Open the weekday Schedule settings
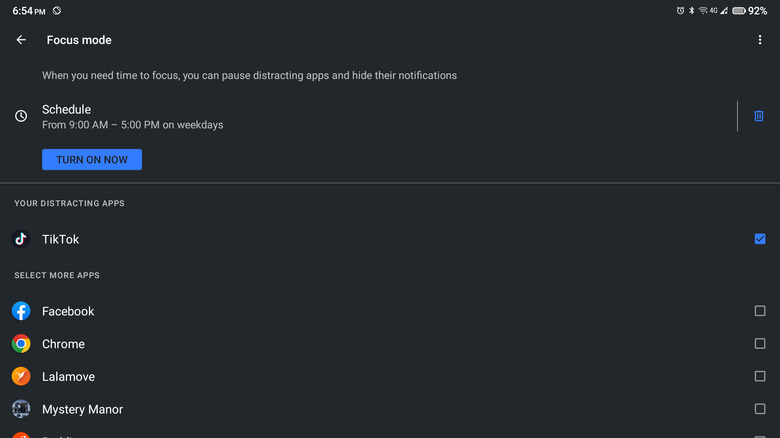The height and width of the screenshot is (438, 780). point(132,116)
